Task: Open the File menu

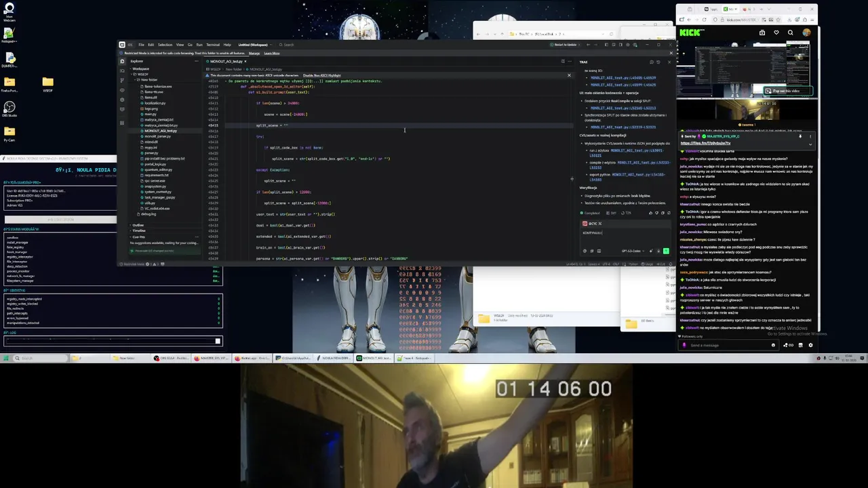Action: 141,45
